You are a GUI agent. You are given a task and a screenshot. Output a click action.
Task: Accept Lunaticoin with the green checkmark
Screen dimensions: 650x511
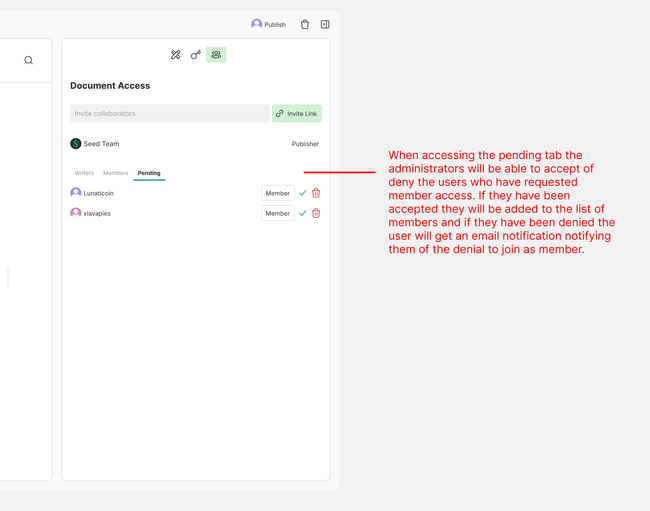303,193
